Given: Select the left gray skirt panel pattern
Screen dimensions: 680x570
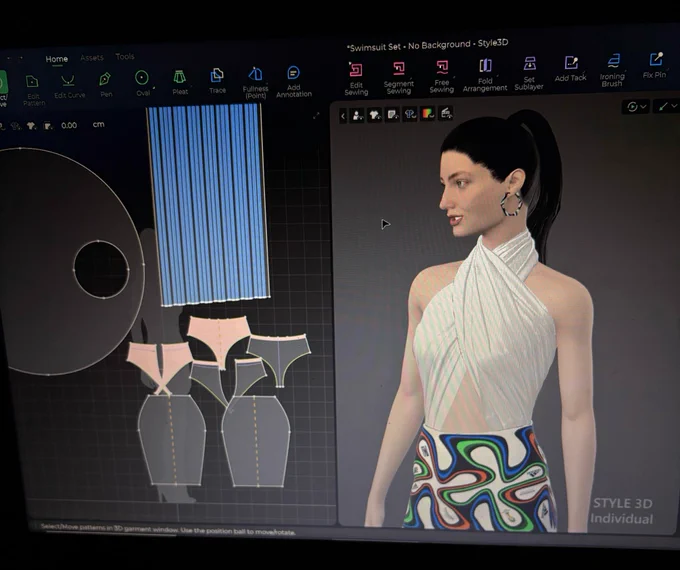Looking at the screenshot, I should click(172, 439).
